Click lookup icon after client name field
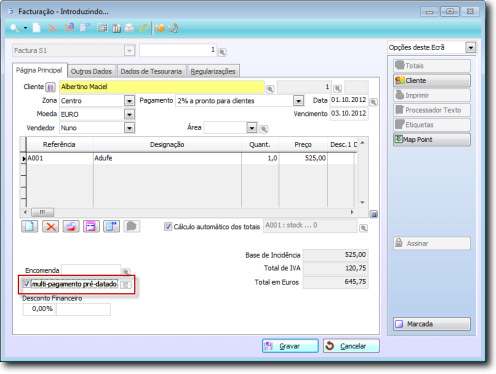 click(x=270, y=89)
